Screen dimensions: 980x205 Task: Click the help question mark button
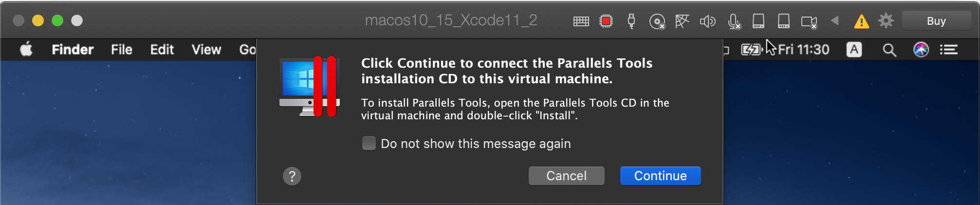tap(292, 176)
